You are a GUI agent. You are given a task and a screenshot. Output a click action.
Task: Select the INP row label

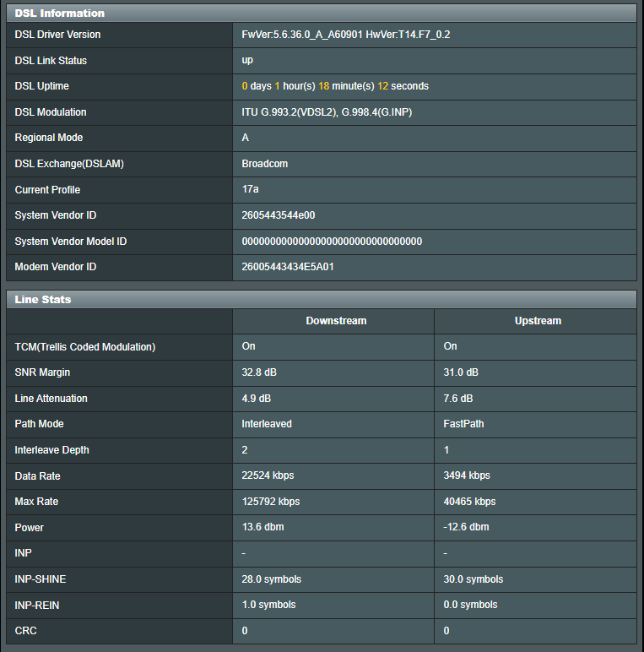click(x=24, y=553)
